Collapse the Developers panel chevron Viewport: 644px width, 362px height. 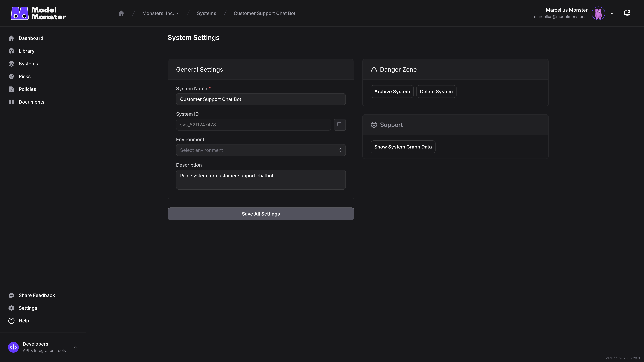[x=75, y=347]
